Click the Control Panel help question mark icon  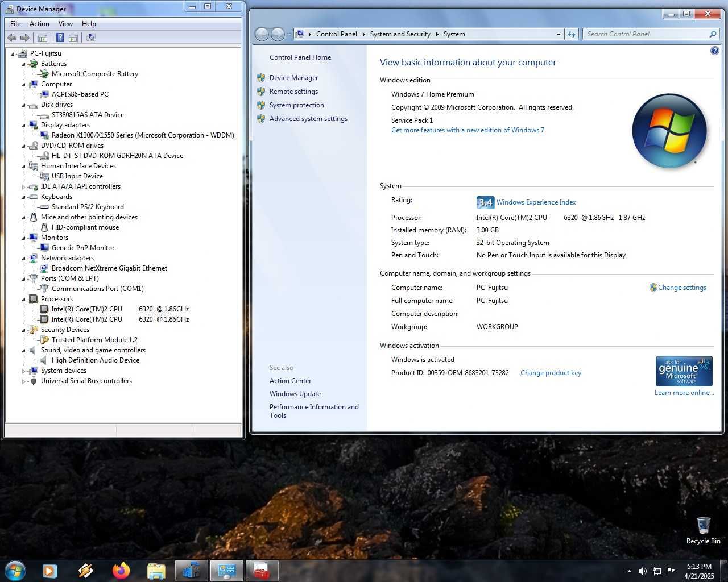coord(714,51)
